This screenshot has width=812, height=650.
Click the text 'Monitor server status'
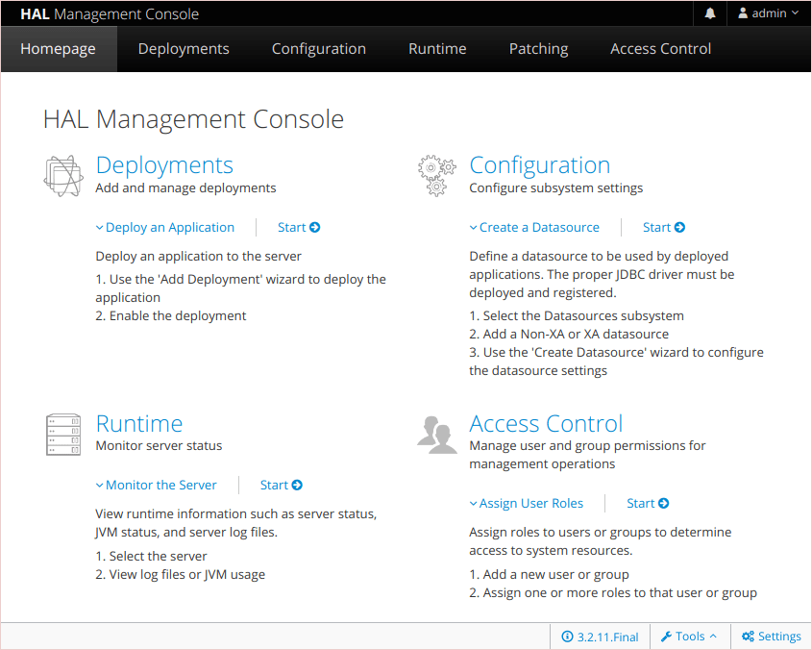click(x=159, y=446)
